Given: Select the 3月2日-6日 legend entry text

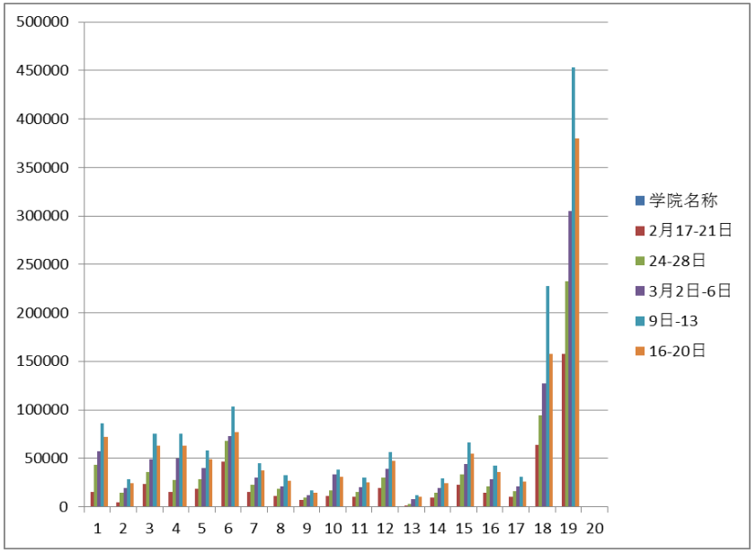Looking at the screenshot, I should [689, 290].
